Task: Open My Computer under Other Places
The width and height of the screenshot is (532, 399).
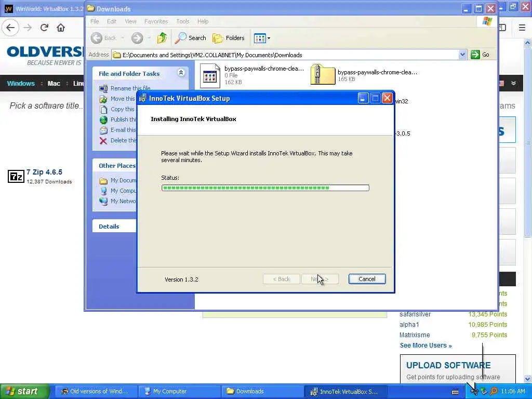Action: click(123, 191)
